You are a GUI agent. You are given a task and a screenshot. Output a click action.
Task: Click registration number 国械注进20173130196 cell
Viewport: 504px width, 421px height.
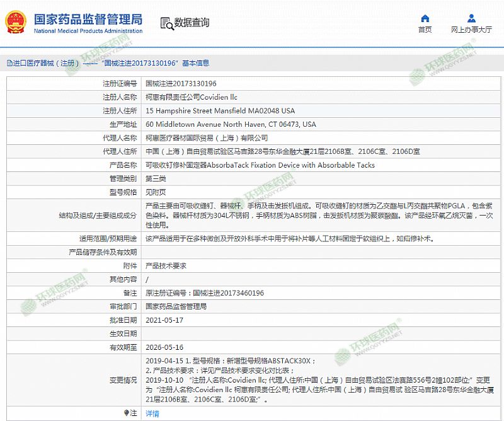click(x=181, y=83)
